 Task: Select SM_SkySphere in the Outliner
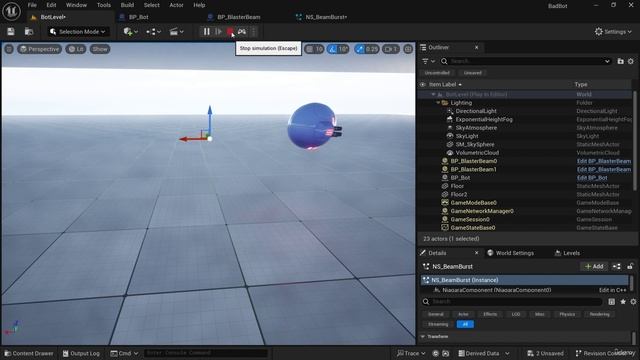coord(475,144)
